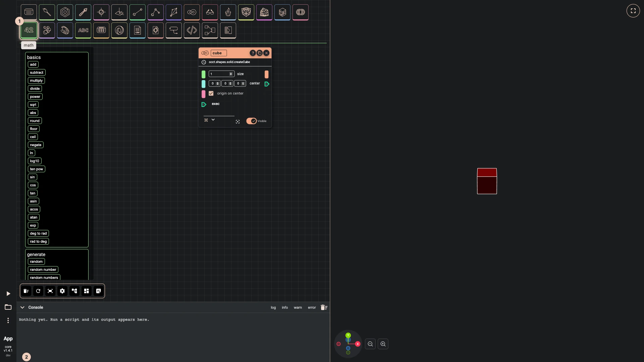Toggle log console filter

point(273,307)
